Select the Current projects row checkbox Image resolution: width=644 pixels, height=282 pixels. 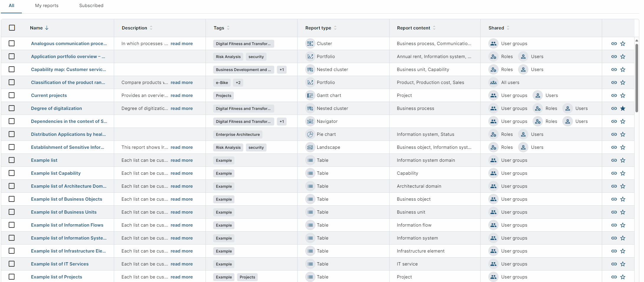12,95
